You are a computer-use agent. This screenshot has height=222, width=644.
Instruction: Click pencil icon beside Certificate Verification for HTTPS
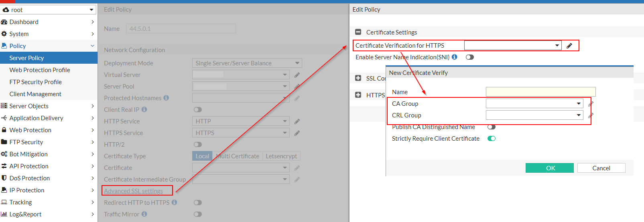click(569, 46)
